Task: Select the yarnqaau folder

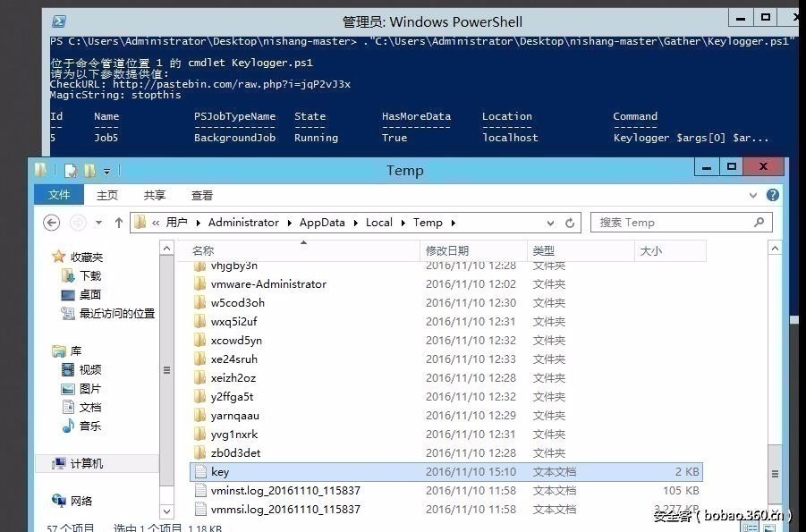Action: [235, 416]
